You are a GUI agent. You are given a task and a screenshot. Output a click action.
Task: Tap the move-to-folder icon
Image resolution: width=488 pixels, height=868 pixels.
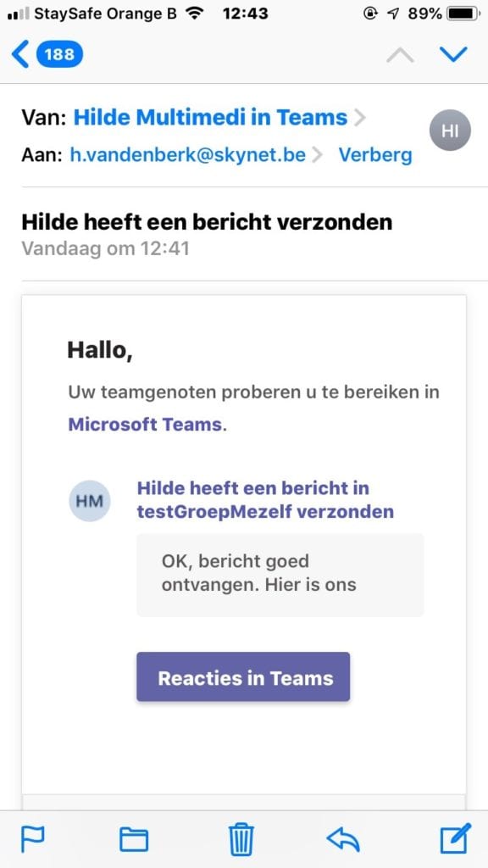(x=134, y=839)
